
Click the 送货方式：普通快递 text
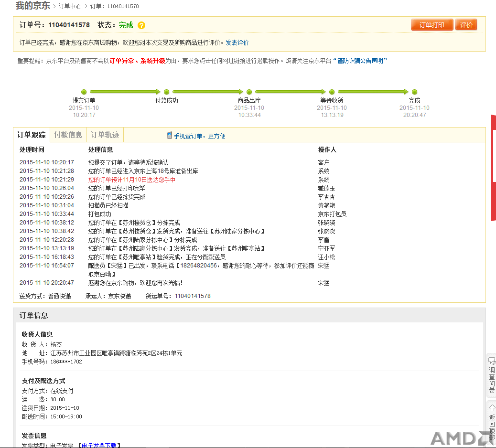pyautogui.click(x=45, y=296)
